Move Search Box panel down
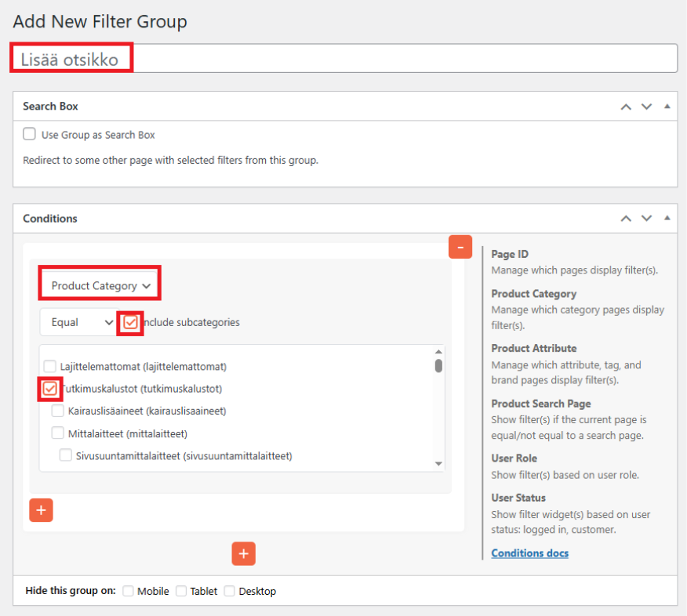 646,107
